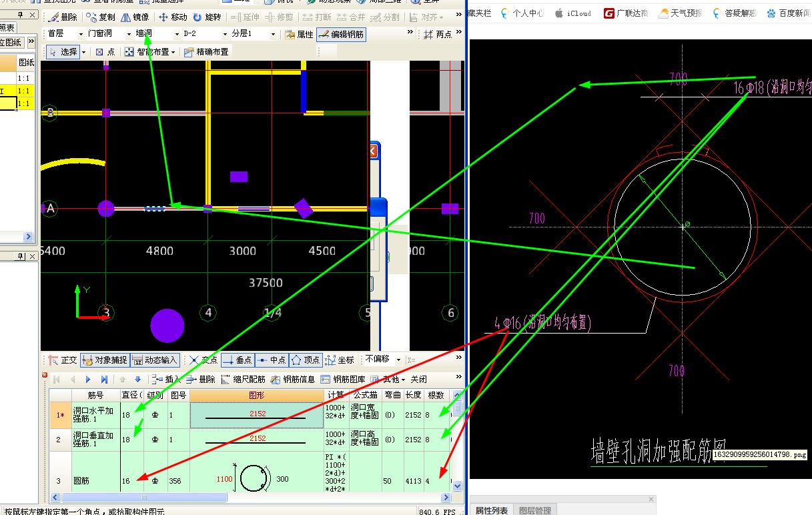
Task: Activate the 移动 (move) tool
Action: click(173, 17)
